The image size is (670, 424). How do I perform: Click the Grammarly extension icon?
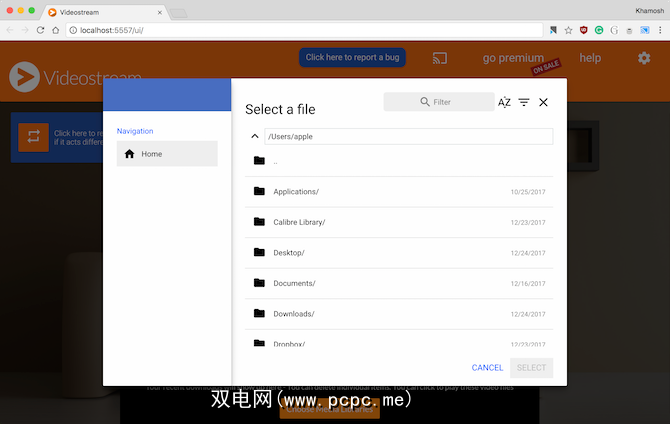pos(599,30)
